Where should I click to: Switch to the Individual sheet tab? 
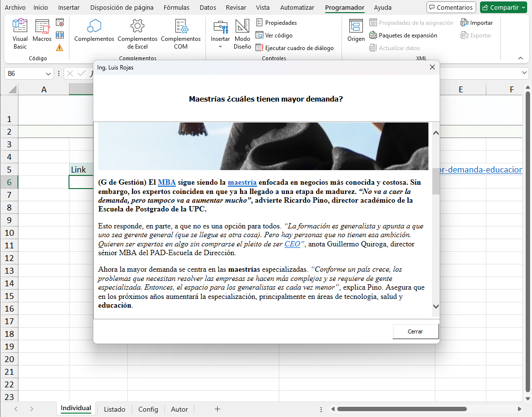(x=76, y=409)
